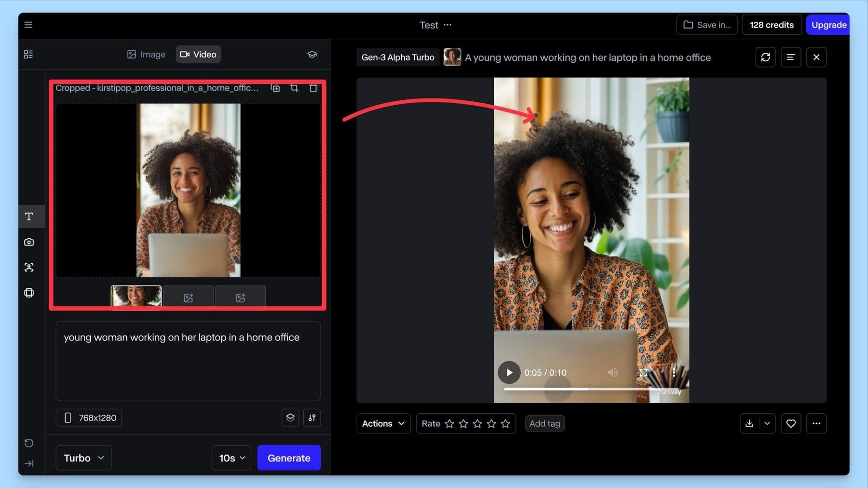Select the Text prompt tool

click(x=29, y=217)
